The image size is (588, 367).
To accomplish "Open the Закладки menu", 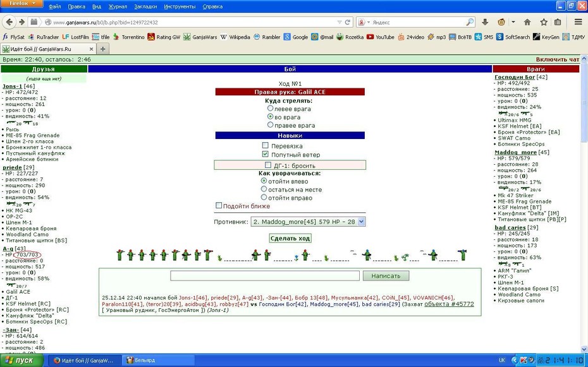I will [145, 6].
